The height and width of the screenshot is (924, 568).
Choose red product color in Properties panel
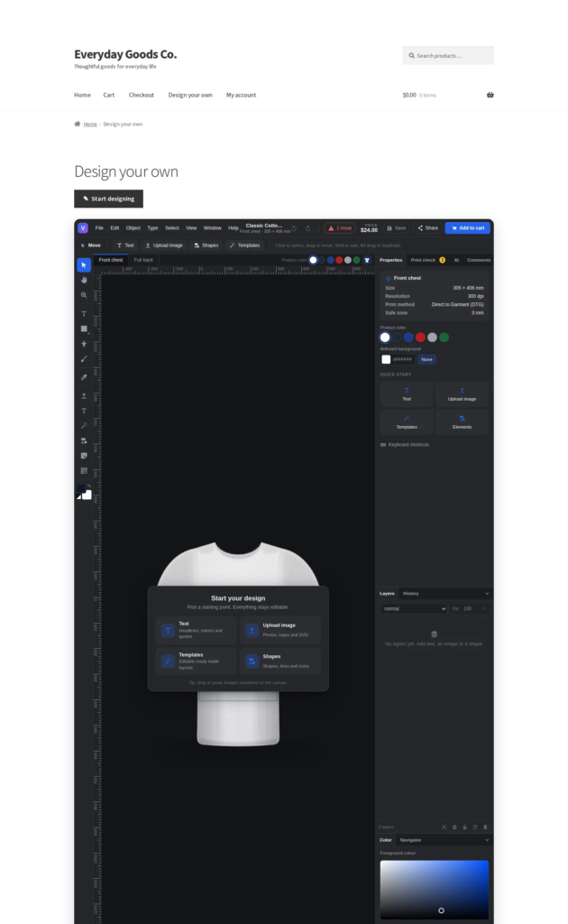420,337
